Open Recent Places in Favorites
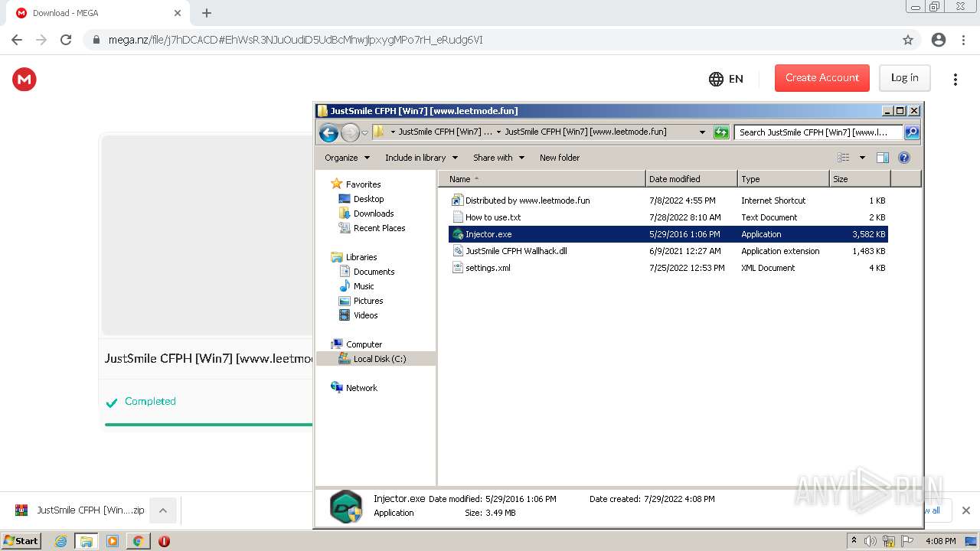The image size is (980, 551). pyautogui.click(x=372, y=228)
